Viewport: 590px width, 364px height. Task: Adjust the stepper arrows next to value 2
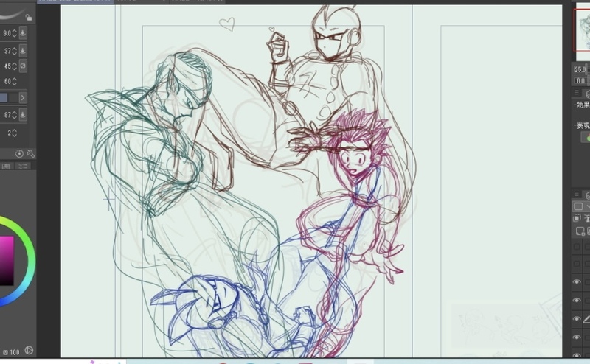14,133
